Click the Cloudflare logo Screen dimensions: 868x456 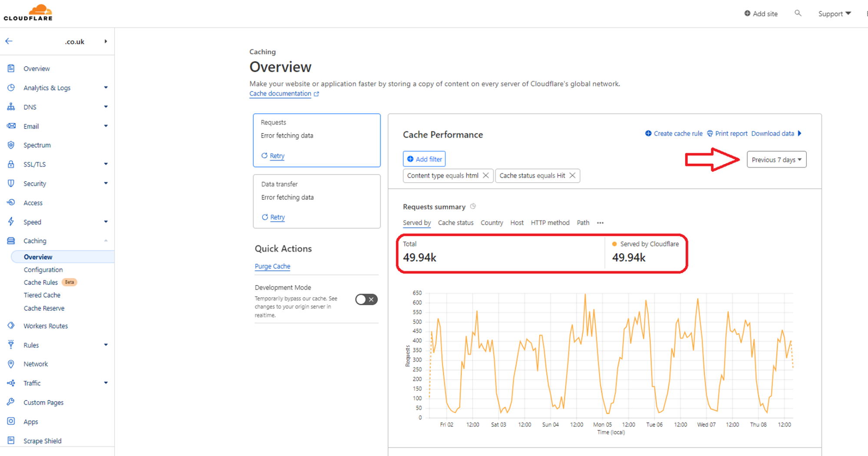tap(28, 13)
